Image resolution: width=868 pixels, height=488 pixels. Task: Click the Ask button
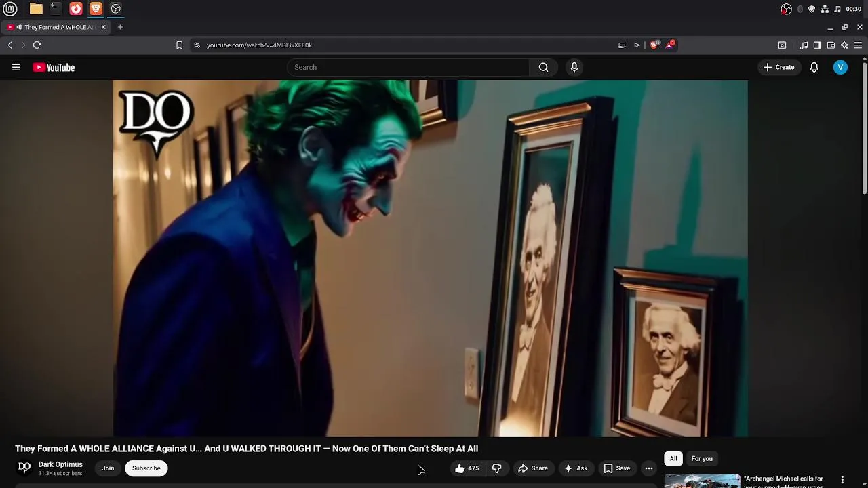pyautogui.click(x=576, y=468)
